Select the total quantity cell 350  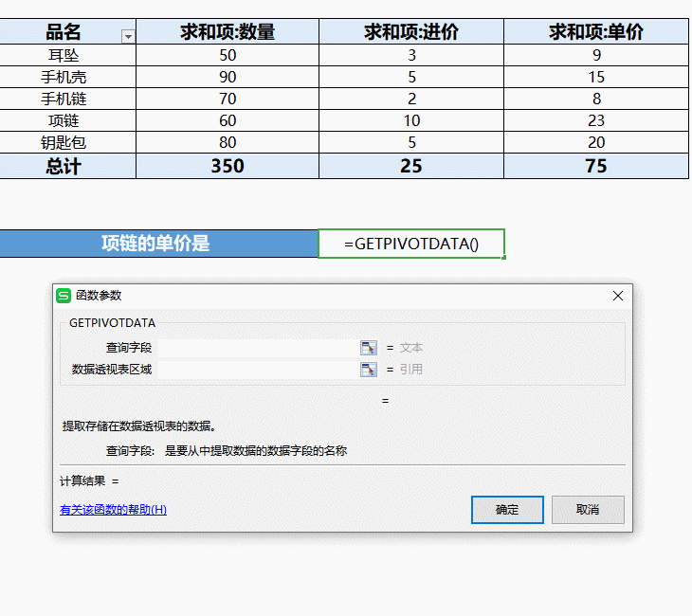(x=228, y=167)
